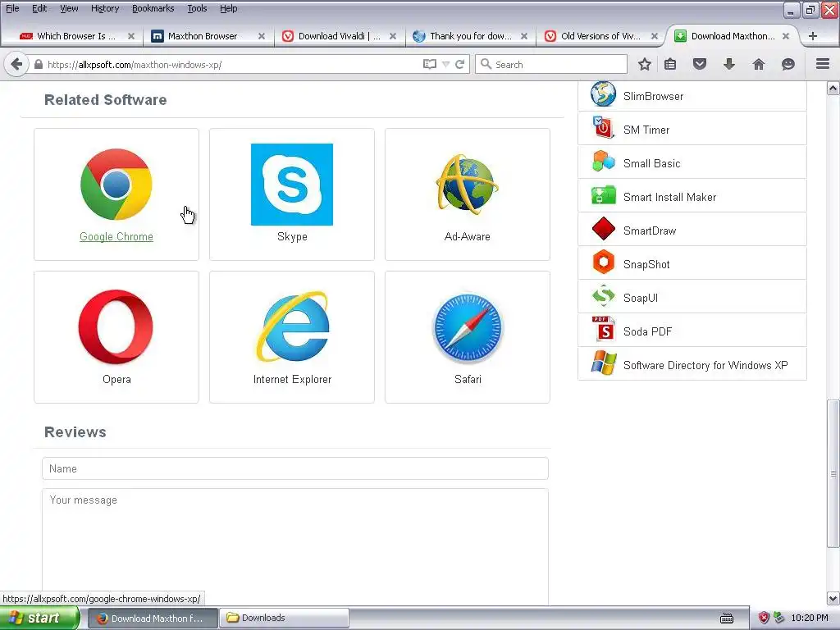Open the Safari compass icon
The height and width of the screenshot is (630, 840).
pyautogui.click(x=467, y=327)
